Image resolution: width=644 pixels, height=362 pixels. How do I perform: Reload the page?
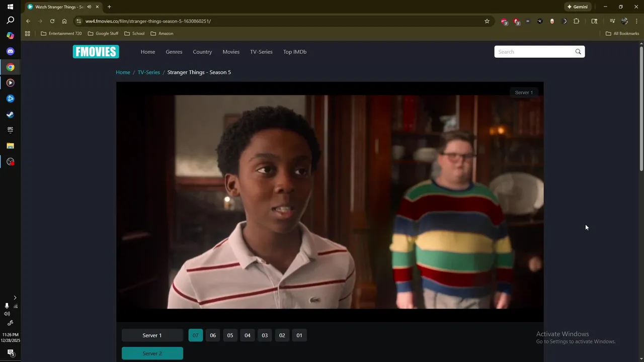(x=52, y=21)
